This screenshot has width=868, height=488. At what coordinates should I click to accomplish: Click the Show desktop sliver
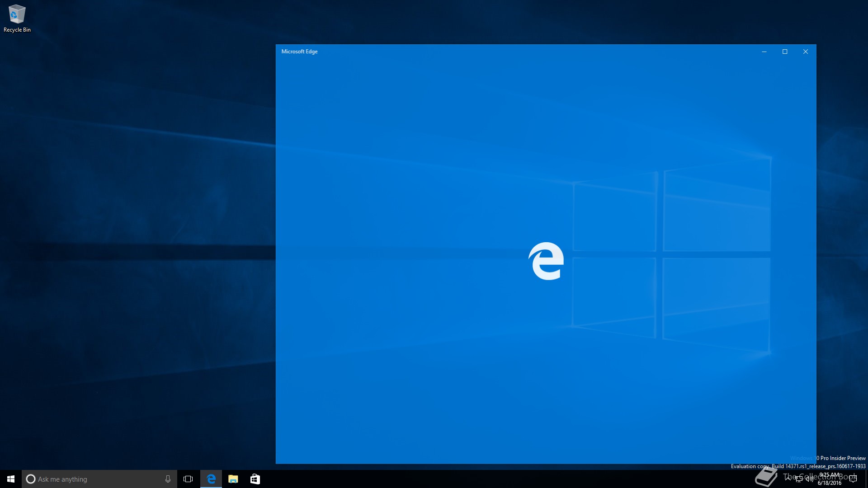click(867, 479)
